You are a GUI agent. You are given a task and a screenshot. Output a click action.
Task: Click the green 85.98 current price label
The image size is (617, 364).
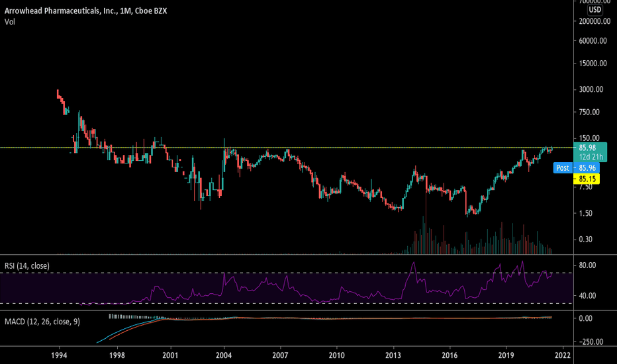click(587, 148)
